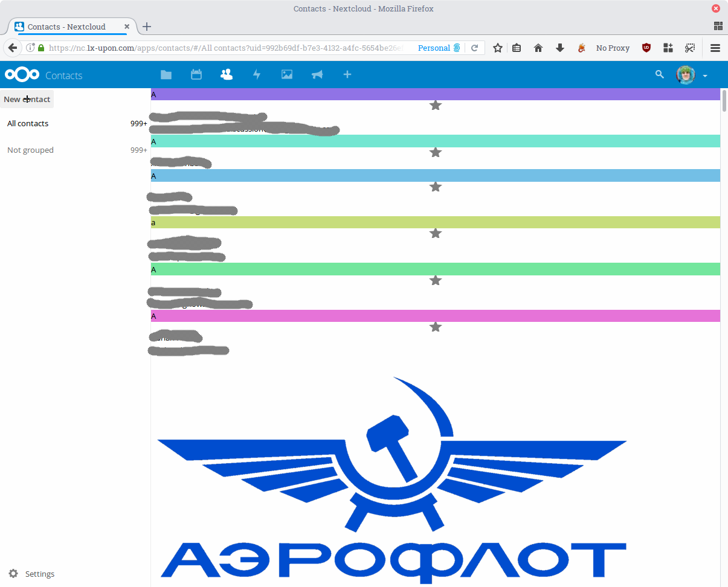Open the uBlock Origin shield icon
This screenshot has height=587, width=728.
[x=646, y=48]
